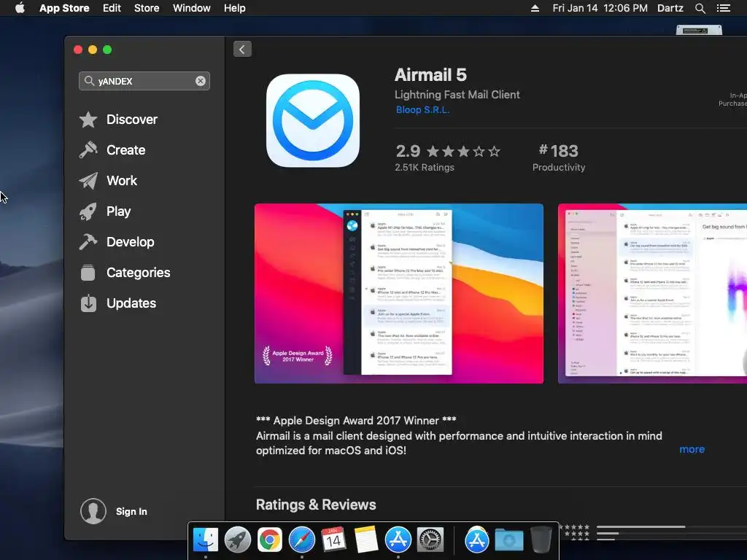The width and height of the screenshot is (747, 560).
Task: Open Spotlight search in menu bar
Action: [700, 8]
